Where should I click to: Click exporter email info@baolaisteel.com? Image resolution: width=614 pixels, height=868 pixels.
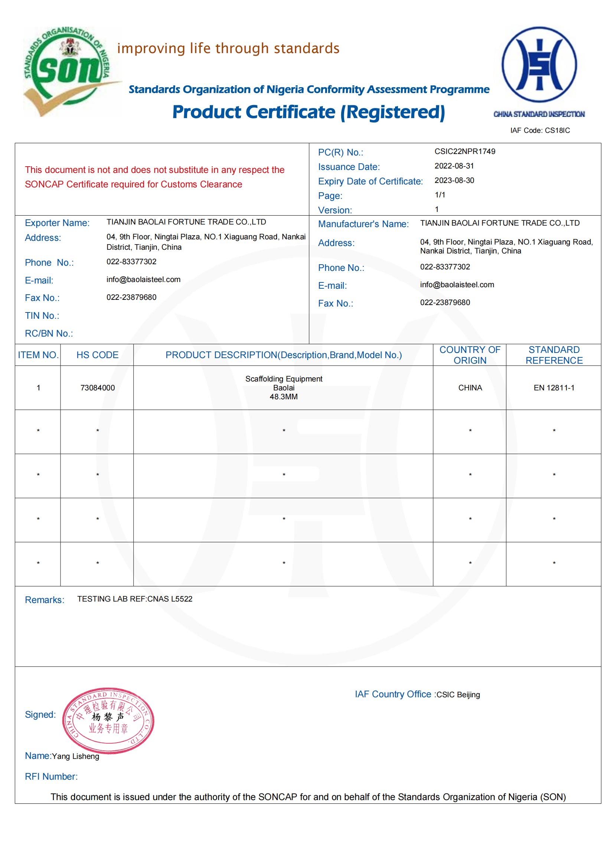tap(143, 279)
